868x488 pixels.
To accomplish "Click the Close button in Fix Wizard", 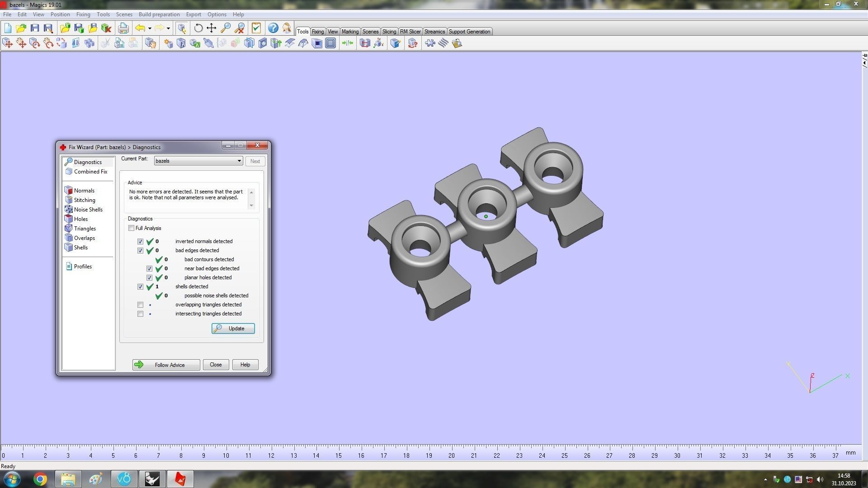I will click(216, 365).
